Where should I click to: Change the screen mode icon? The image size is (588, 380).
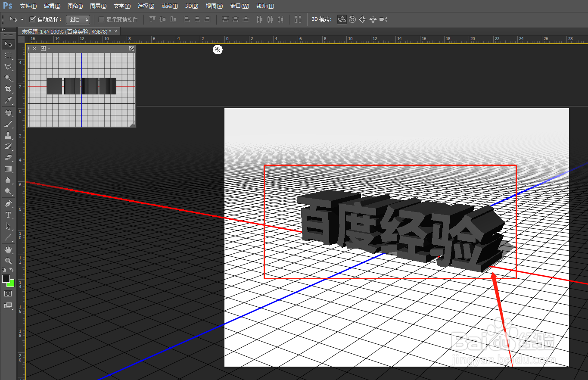pos(8,305)
